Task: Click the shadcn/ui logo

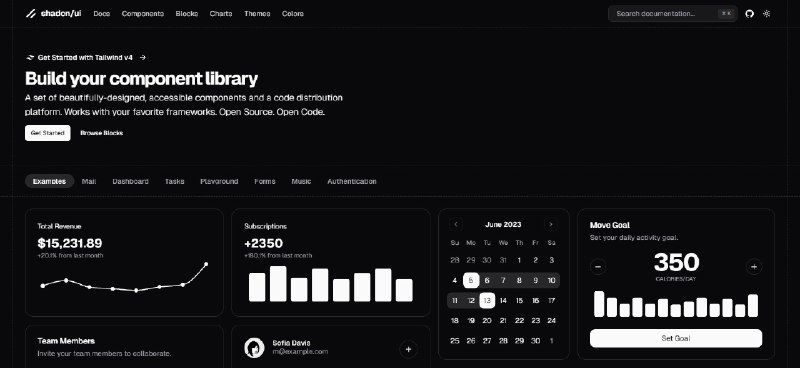Action: [54, 14]
